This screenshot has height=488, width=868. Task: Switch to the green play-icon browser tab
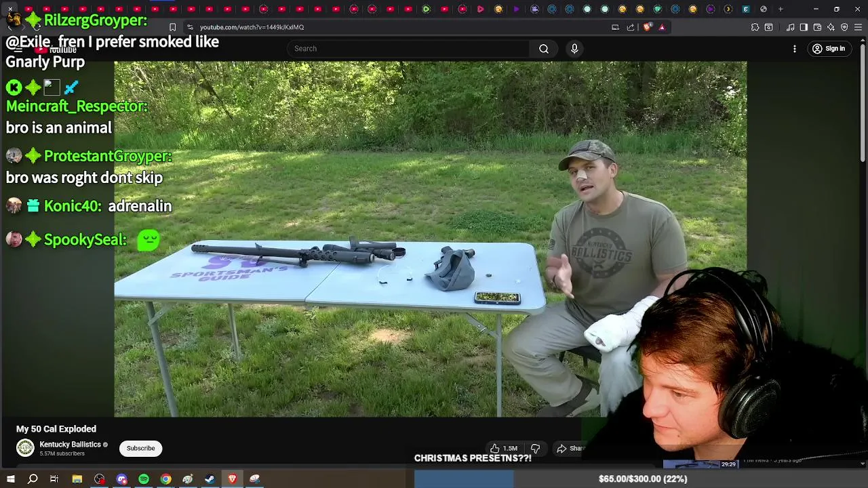pyautogui.click(x=426, y=9)
